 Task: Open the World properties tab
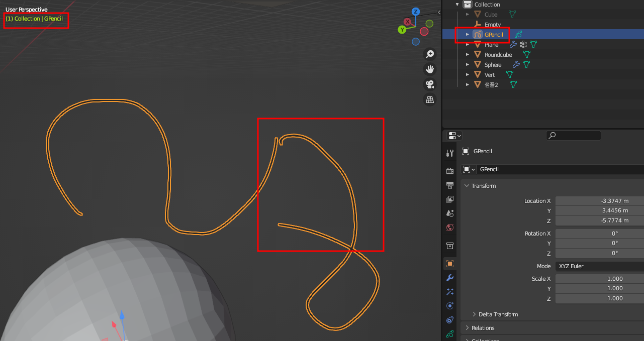[450, 228]
